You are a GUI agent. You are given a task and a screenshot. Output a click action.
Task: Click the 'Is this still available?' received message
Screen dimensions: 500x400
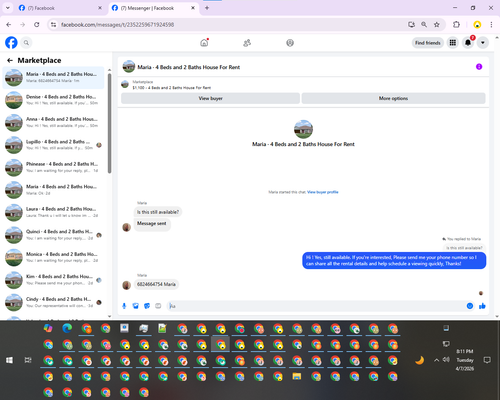click(x=158, y=212)
